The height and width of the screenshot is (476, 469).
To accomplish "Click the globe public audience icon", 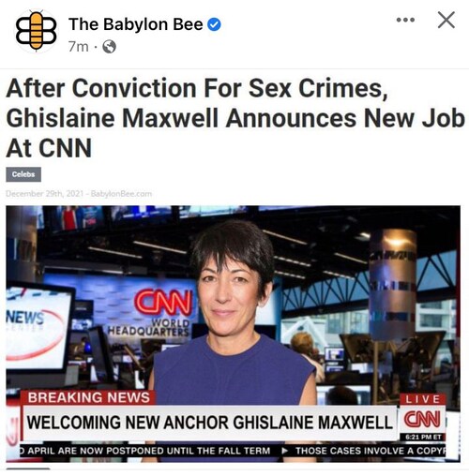I will point(109,47).
